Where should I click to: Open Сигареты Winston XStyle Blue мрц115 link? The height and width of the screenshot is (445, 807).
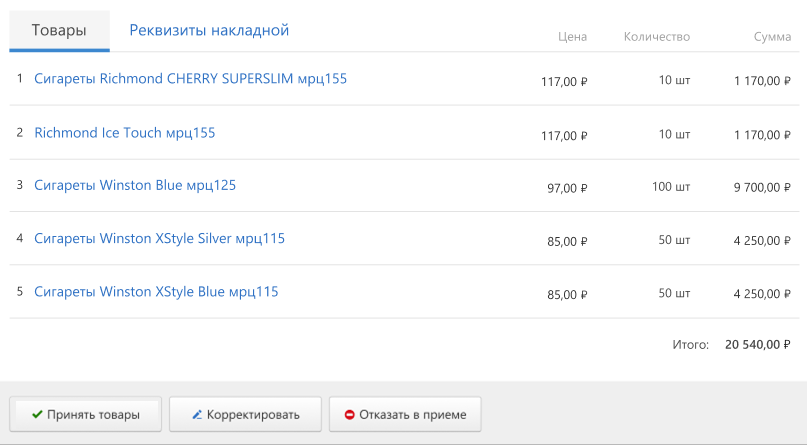(x=156, y=292)
